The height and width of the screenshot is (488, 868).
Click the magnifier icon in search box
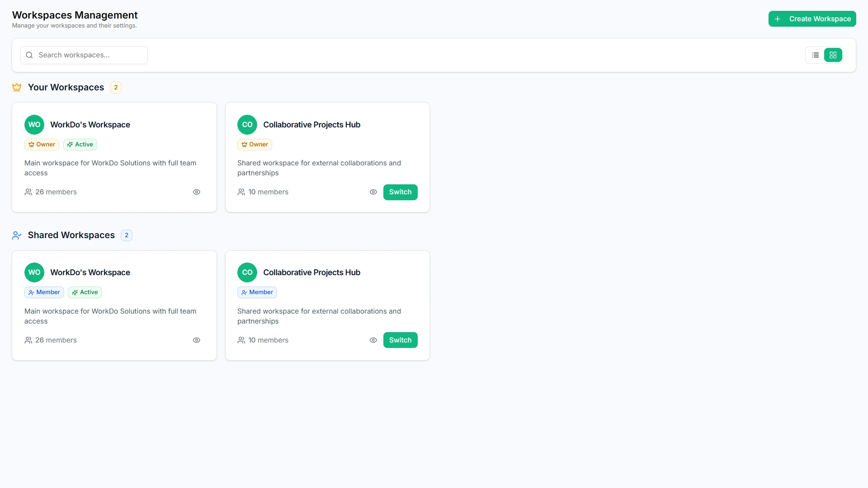coord(29,55)
